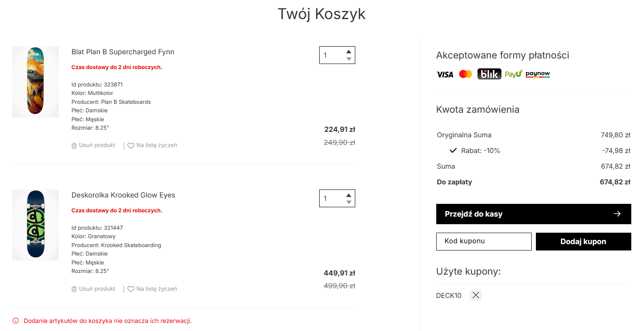Increase quantity of Blat Plan B deck
The height and width of the screenshot is (331, 644).
[x=348, y=52]
